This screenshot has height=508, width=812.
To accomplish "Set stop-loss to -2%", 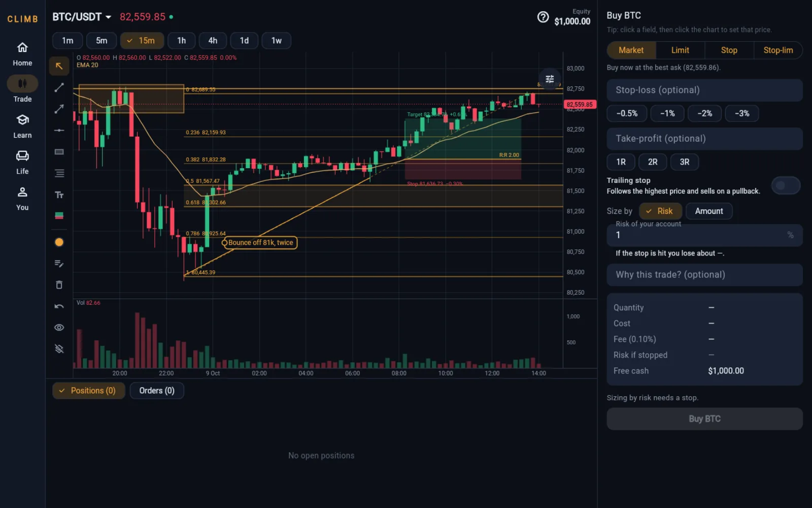I will tap(704, 113).
